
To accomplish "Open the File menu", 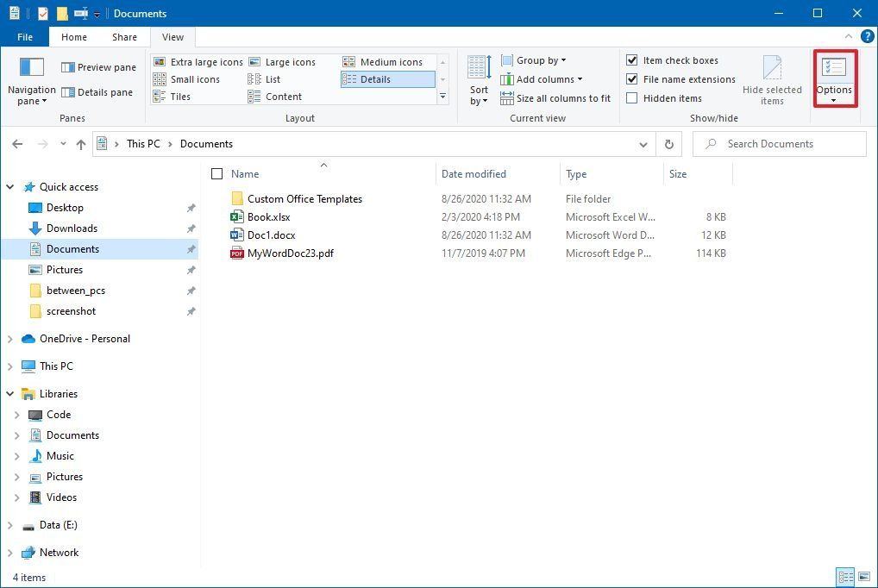I will [x=25, y=37].
